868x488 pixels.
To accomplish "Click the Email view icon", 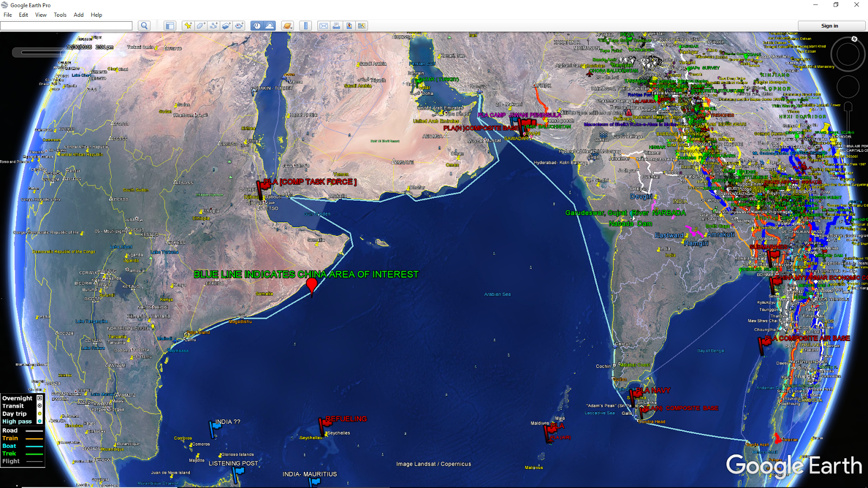I will 323,25.
